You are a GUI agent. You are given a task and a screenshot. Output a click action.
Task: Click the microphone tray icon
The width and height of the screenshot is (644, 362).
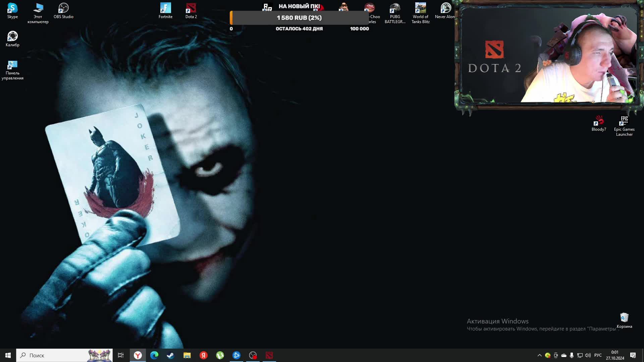pyautogui.click(x=572, y=355)
